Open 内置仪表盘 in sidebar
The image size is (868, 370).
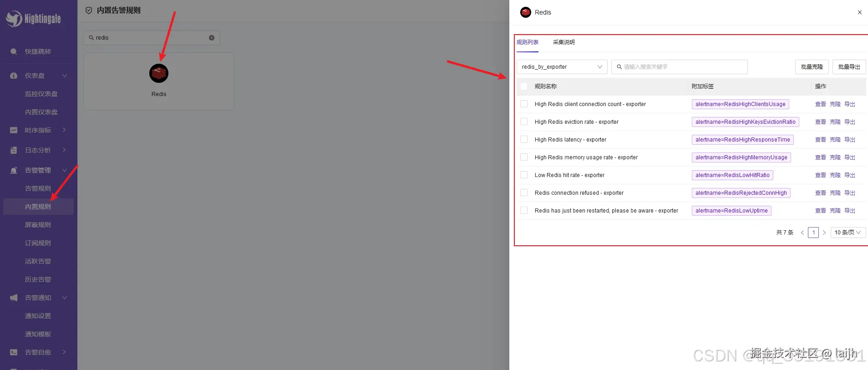[x=41, y=112]
